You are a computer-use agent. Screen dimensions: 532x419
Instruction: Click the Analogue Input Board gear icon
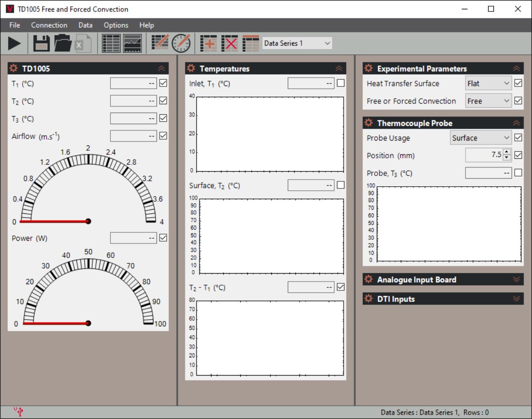[x=368, y=279]
